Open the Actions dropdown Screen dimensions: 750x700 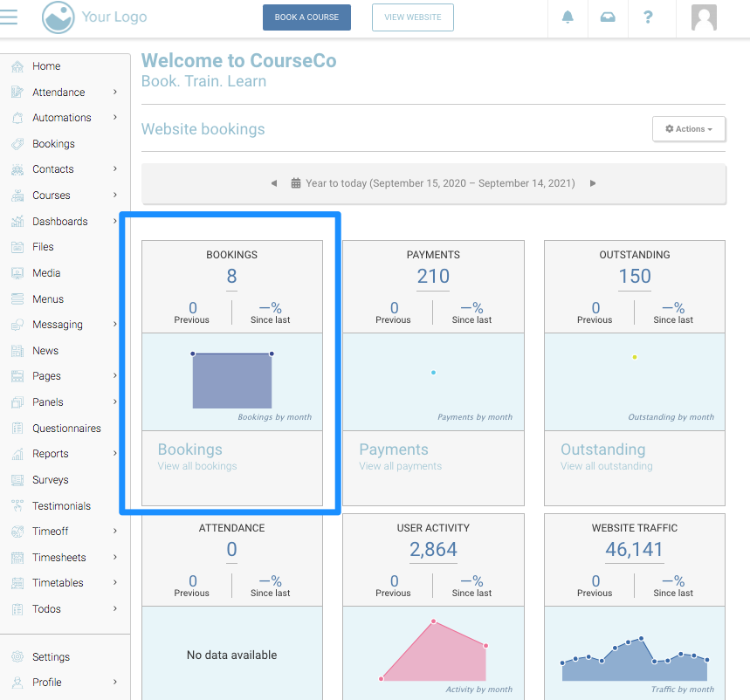(689, 129)
